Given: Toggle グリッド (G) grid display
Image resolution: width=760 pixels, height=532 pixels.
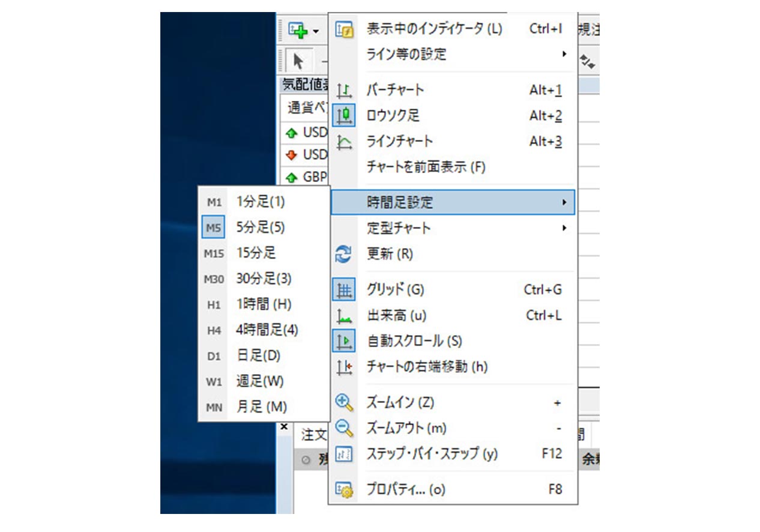Looking at the screenshot, I should tap(453, 289).
